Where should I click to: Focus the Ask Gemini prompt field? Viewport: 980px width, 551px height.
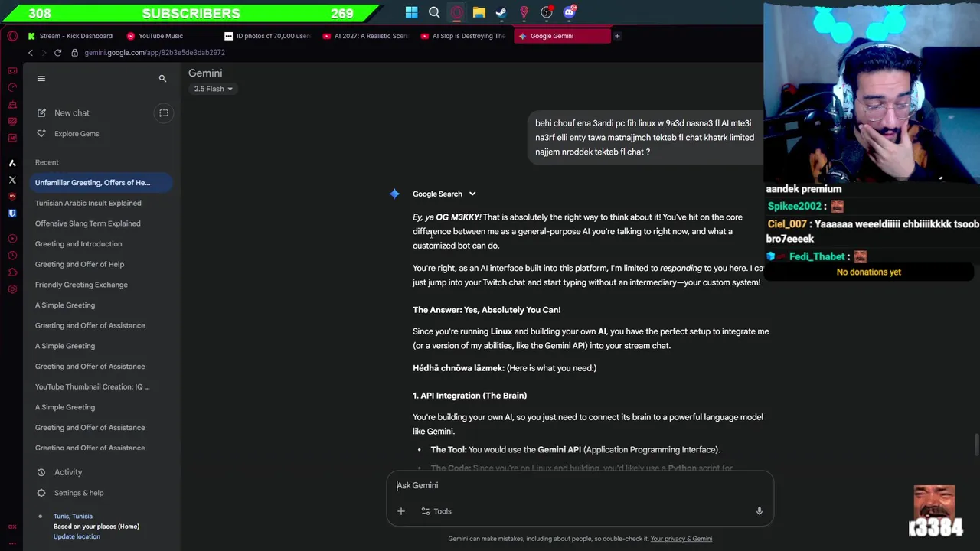[x=580, y=485]
